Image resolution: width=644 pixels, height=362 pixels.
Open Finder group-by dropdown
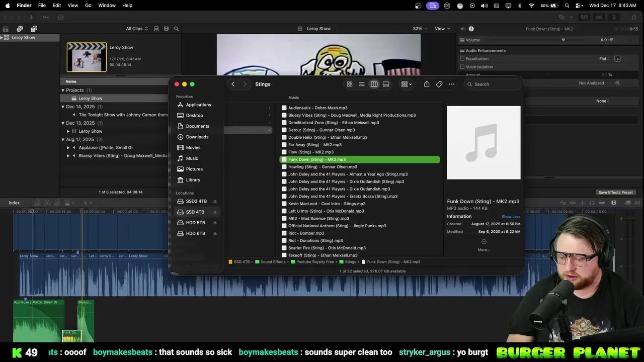[407, 84]
